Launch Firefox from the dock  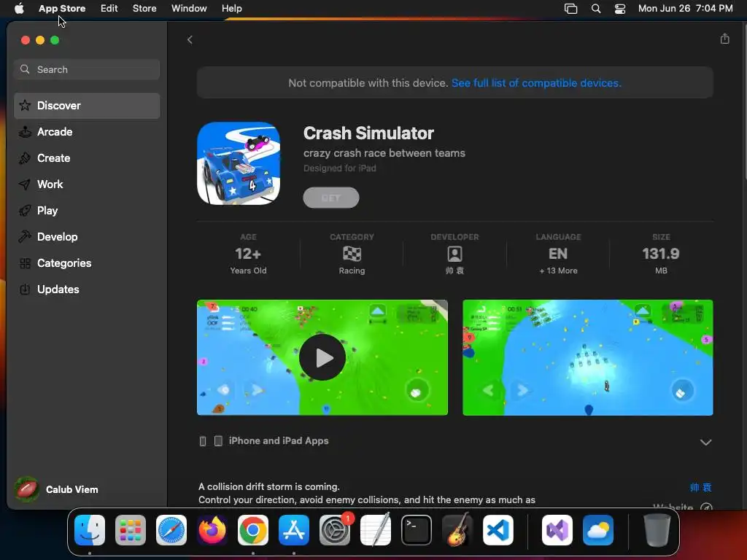[212, 530]
